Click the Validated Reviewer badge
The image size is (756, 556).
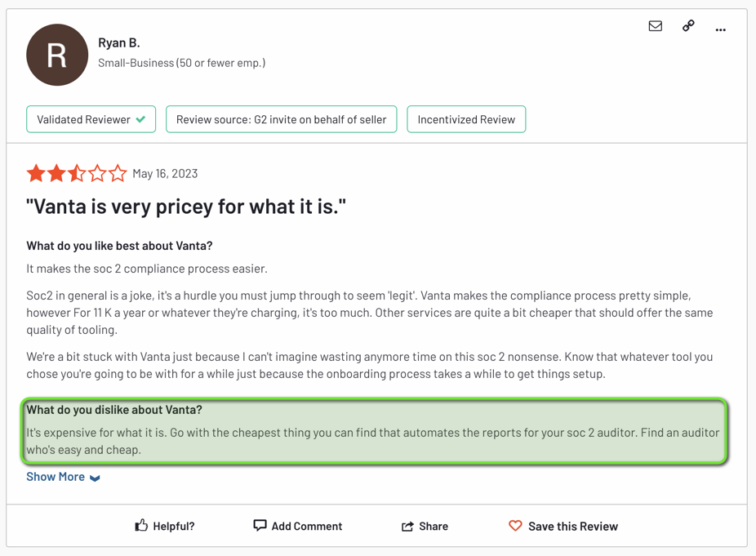click(91, 119)
